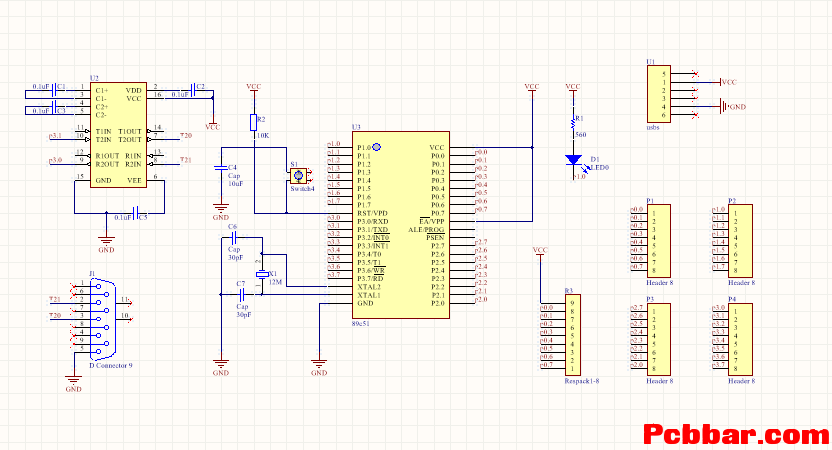Select the S1 Switch4 pushbutton symbol

(298, 176)
